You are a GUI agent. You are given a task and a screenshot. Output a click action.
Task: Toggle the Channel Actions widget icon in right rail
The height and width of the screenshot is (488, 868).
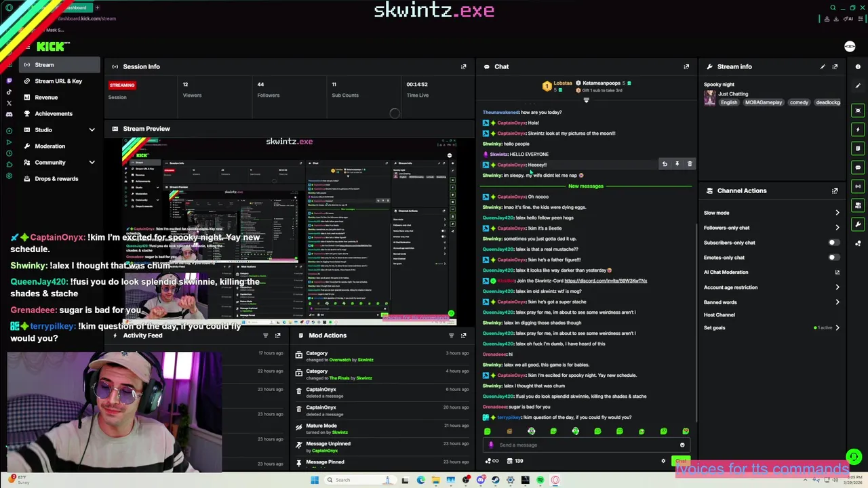point(858,205)
